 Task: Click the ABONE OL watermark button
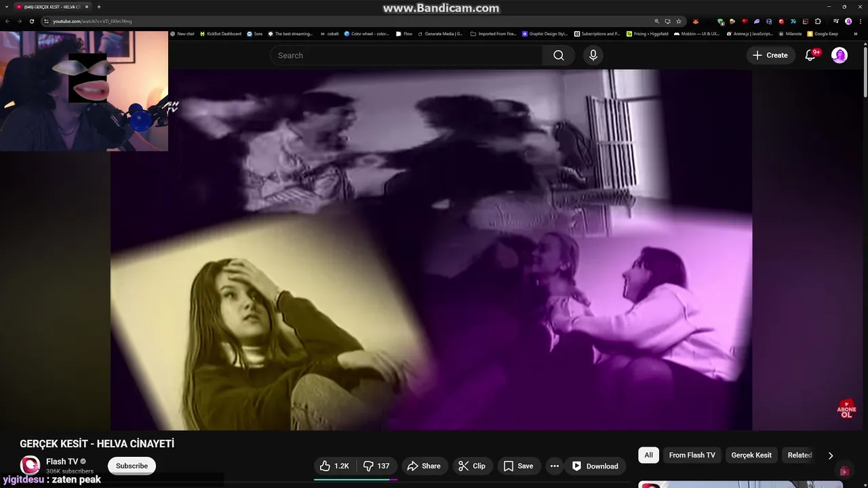click(x=846, y=409)
